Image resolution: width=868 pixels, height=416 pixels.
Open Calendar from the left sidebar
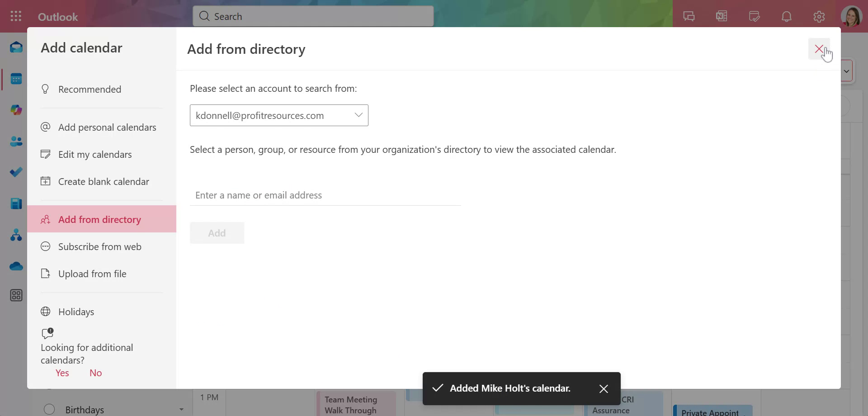coord(16,79)
